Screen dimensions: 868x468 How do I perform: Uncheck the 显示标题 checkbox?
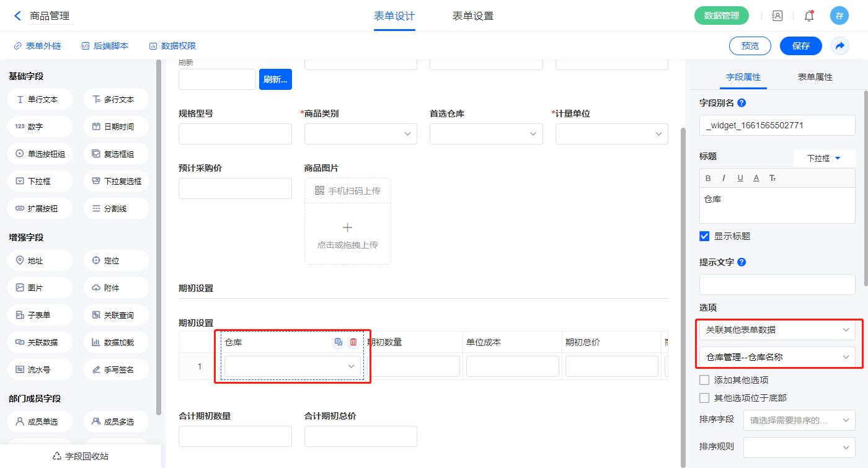[704, 236]
